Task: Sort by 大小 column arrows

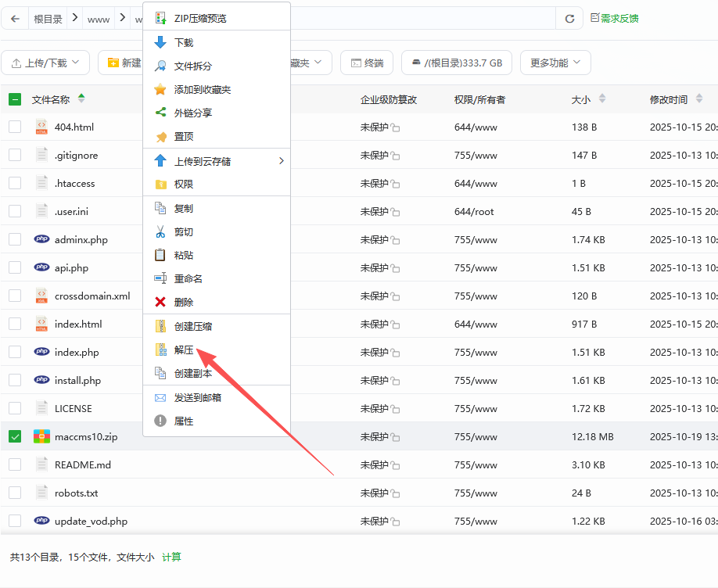Action: [x=602, y=99]
